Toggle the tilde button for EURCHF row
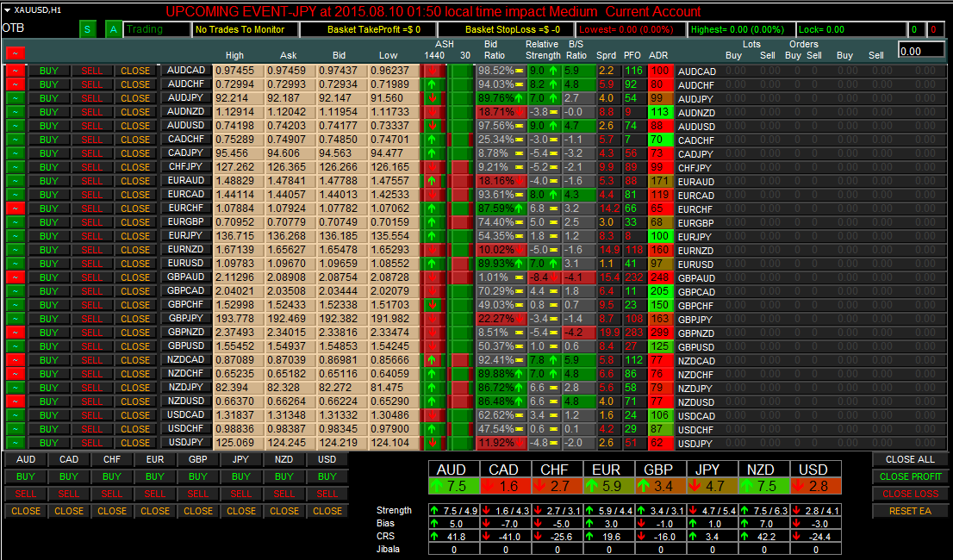Screen dimensions: 953x560 coord(16,208)
